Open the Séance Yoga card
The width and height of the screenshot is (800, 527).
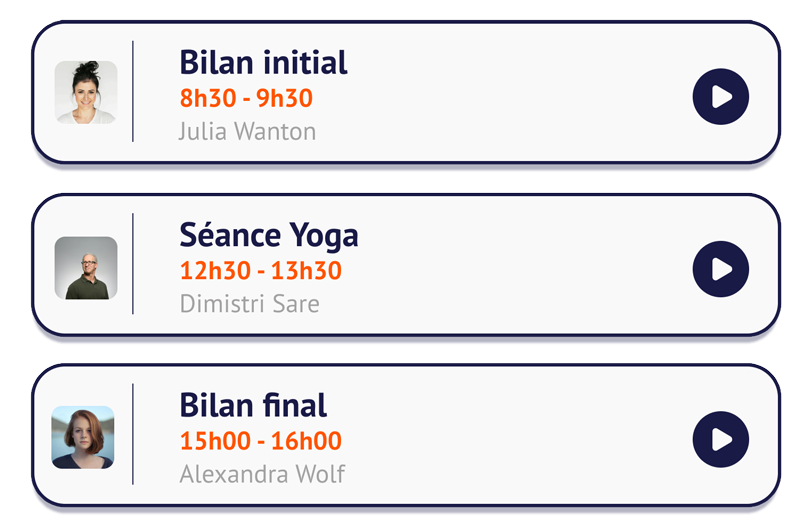[x=406, y=264]
